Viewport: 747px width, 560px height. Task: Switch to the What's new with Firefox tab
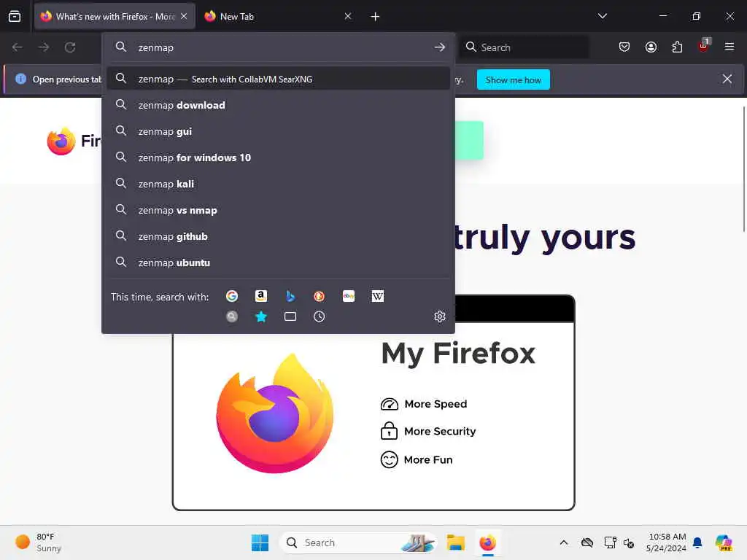115,16
